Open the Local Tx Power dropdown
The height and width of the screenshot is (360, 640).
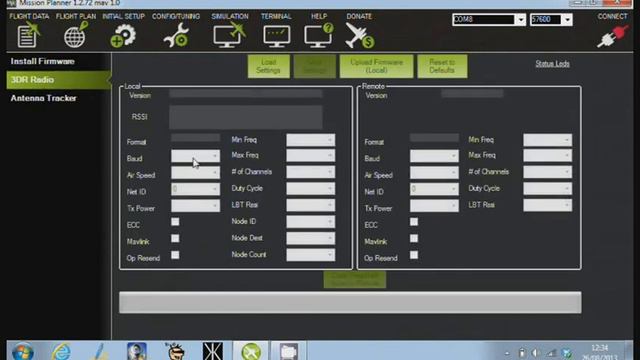pyautogui.click(x=195, y=206)
